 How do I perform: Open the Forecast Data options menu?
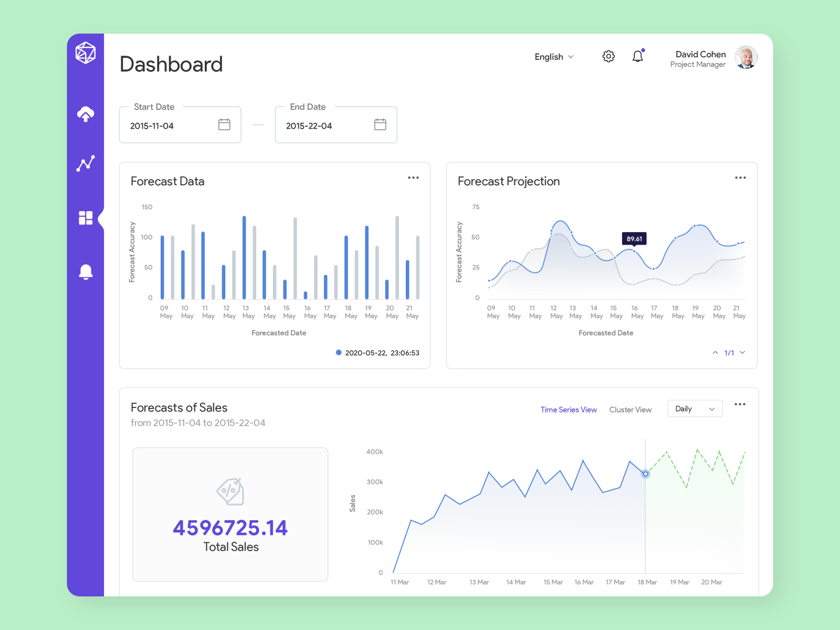pos(413,178)
